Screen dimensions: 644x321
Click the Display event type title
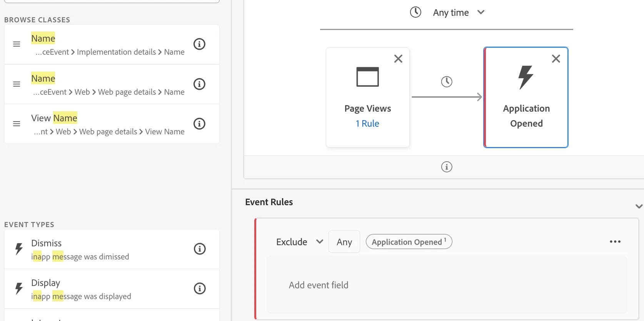click(x=45, y=283)
